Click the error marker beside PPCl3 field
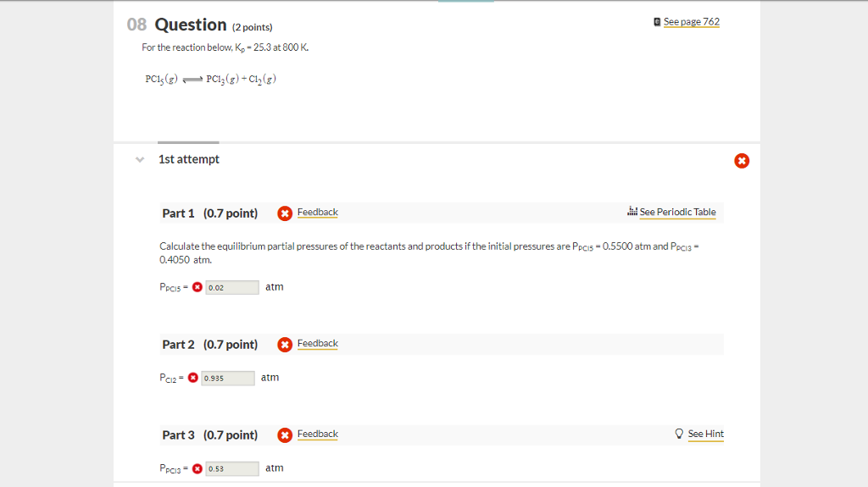This screenshot has width=868, height=487. (x=197, y=468)
